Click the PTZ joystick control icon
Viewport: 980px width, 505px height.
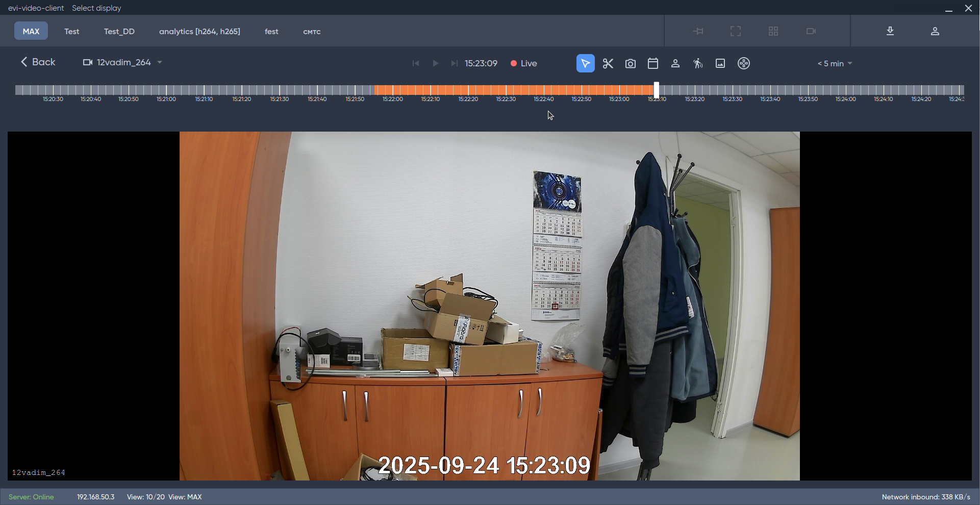[x=744, y=63]
